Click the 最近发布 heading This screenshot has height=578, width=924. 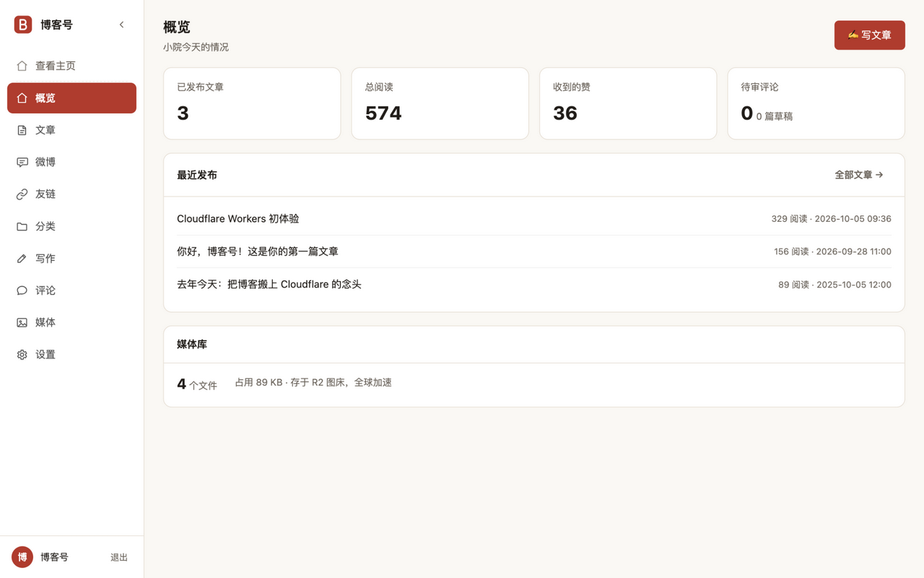[197, 175]
